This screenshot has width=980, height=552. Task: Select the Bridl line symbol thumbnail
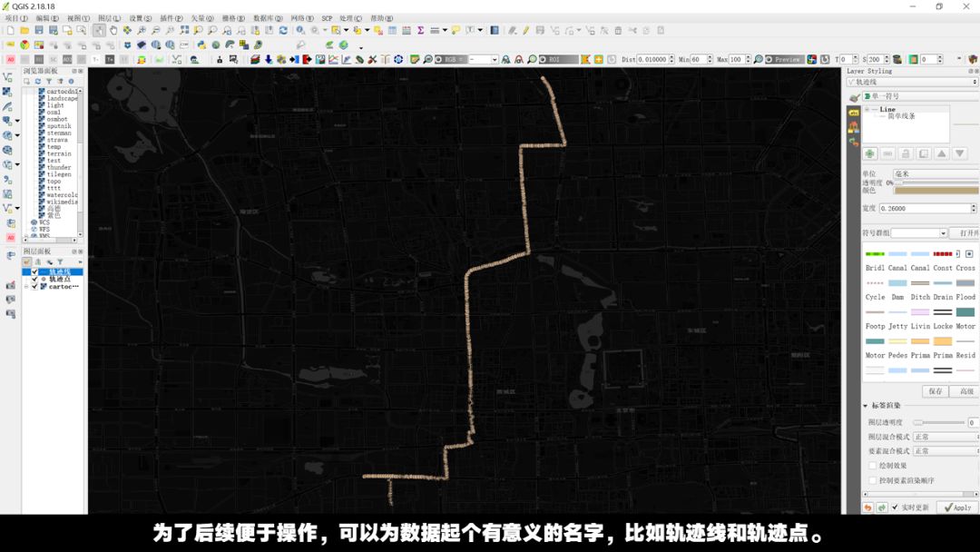875,254
